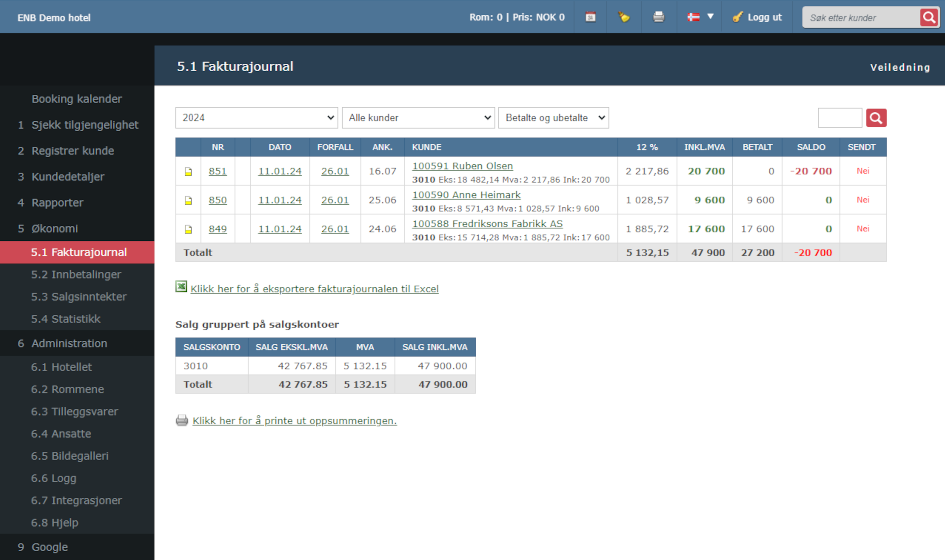Open customer 100588 Fredriksons Fabrikk AS
This screenshot has width=945, height=560.
pyautogui.click(x=487, y=224)
